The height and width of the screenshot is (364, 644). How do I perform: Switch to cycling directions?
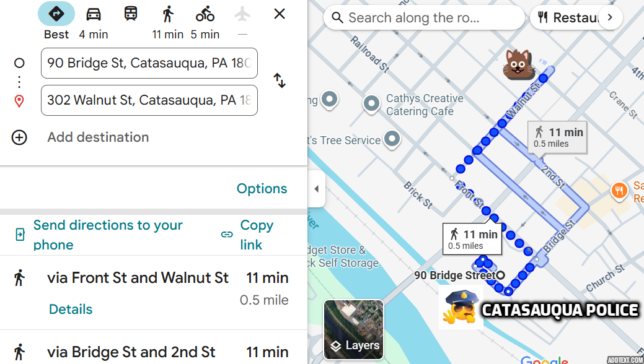pyautogui.click(x=205, y=14)
